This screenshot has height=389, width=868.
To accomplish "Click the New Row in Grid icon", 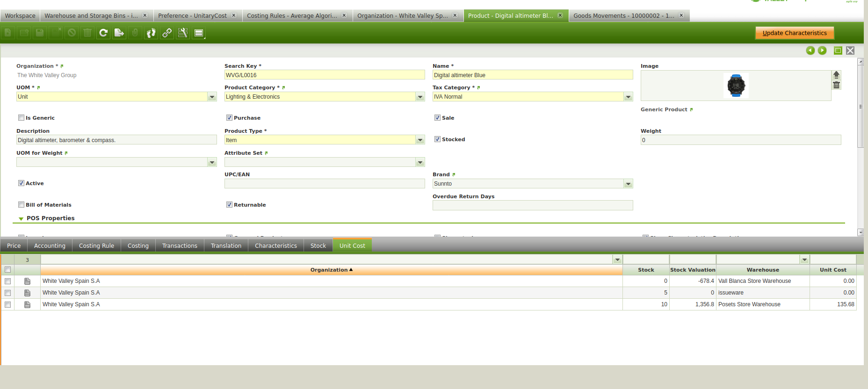I will tap(24, 33).
